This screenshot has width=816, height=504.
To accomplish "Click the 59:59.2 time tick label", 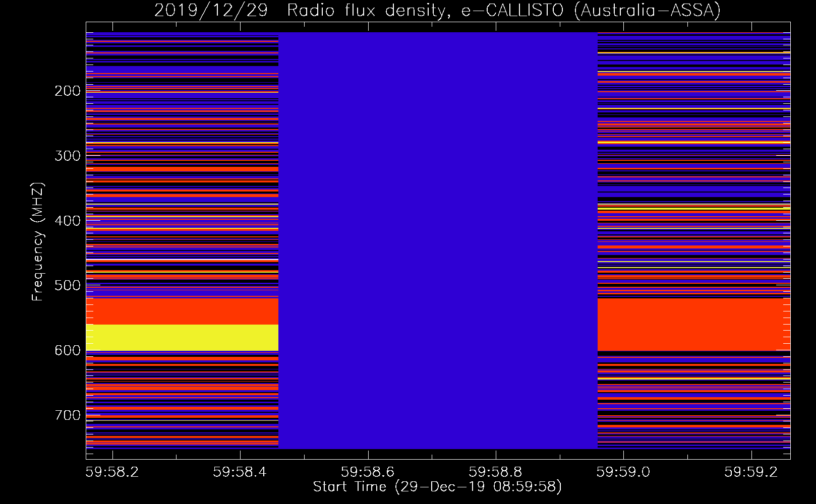I will click(751, 472).
